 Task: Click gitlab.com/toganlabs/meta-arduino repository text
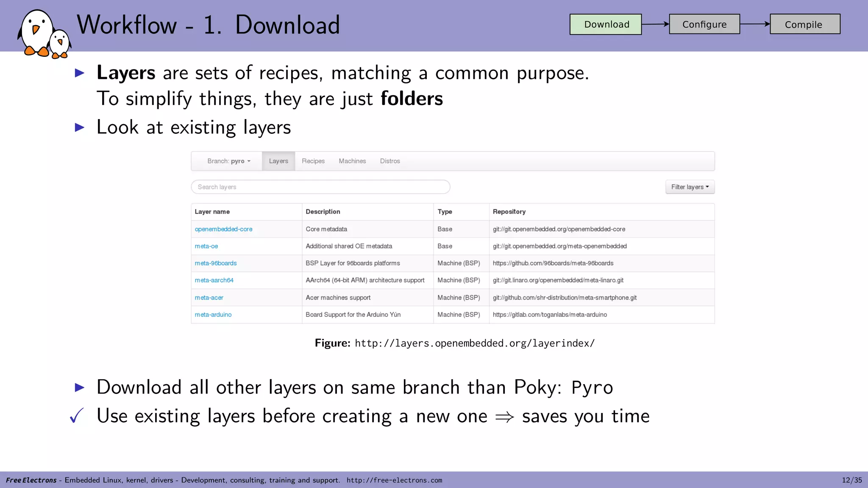pyautogui.click(x=550, y=314)
